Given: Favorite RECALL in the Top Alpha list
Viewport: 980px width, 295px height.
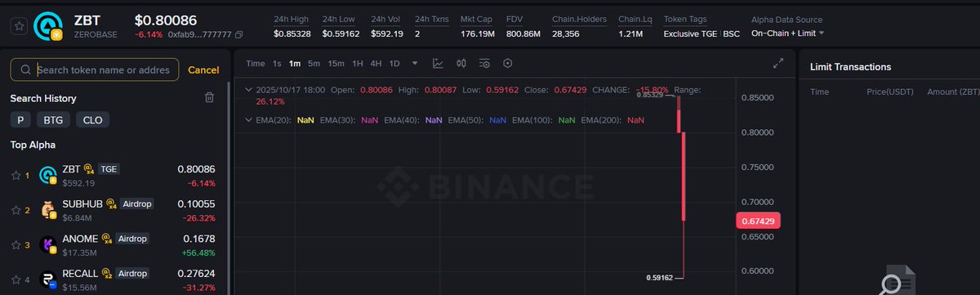Looking at the screenshot, I should pos(15,279).
